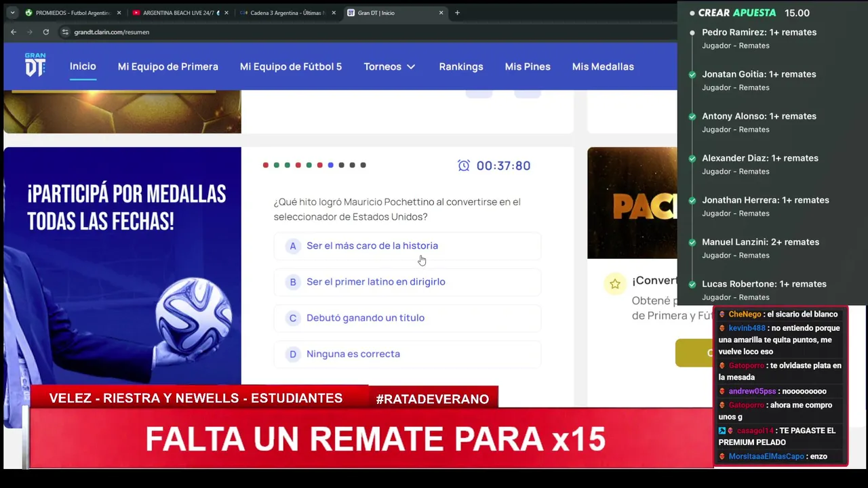The width and height of the screenshot is (868, 488).
Task: Open Mis Medallas
Action: (x=603, y=66)
